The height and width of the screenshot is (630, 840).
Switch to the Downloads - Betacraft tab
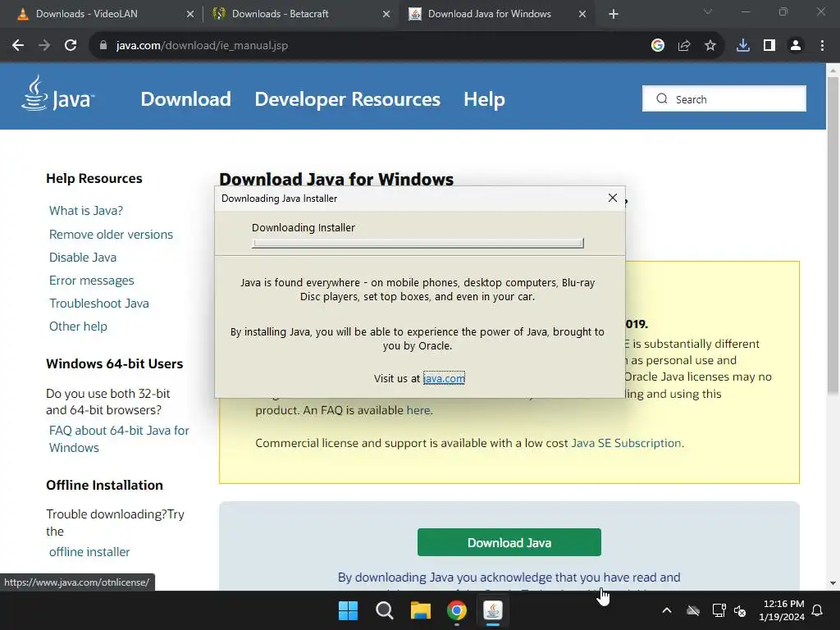pos(300,14)
